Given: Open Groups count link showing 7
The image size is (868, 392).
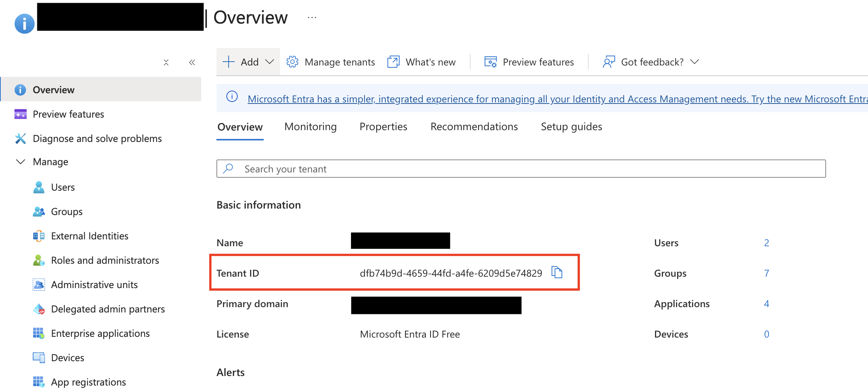Looking at the screenshot, I should tap(767, 273).
